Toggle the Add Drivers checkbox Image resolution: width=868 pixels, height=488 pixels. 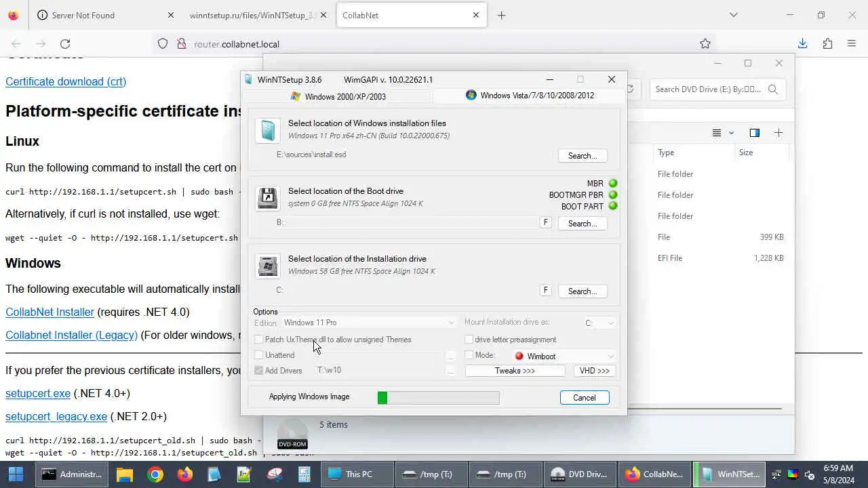(259, 371)
